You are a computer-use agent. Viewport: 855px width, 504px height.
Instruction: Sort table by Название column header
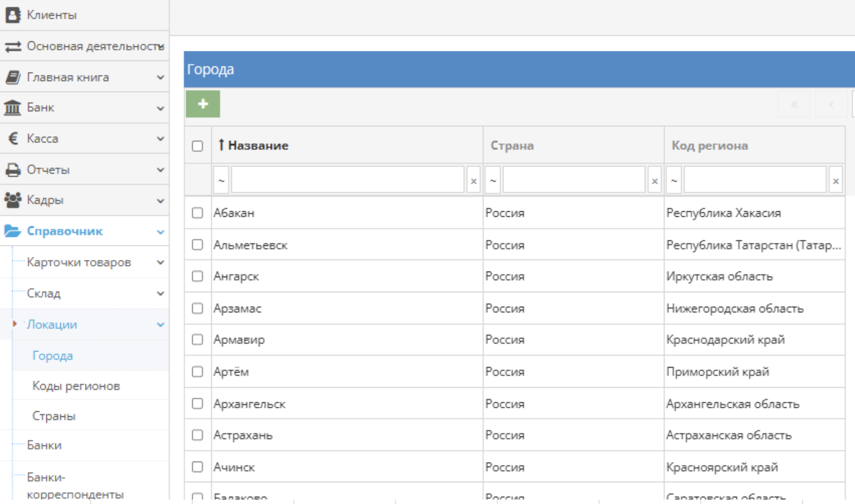click(258, 146)
